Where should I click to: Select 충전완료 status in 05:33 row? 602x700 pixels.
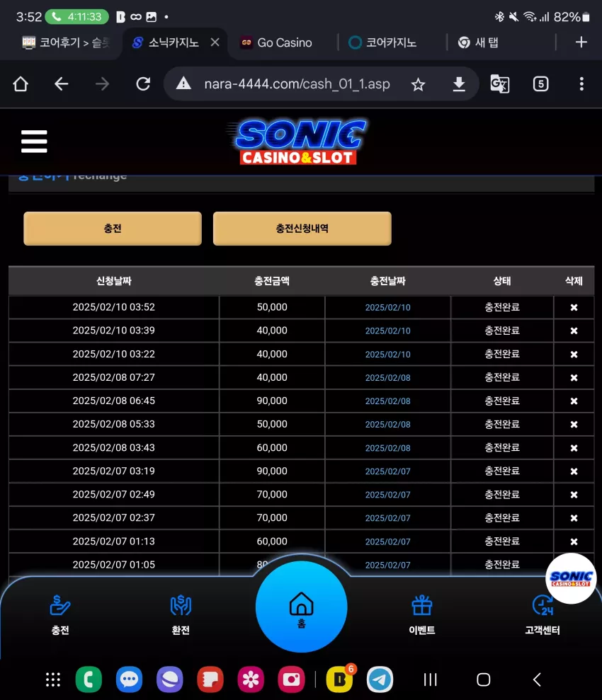502,424
